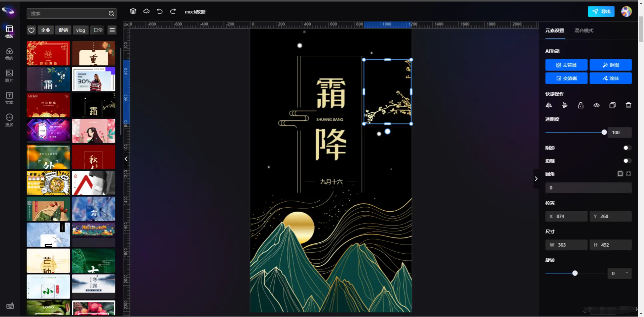Open the 图片 images sidebar panel
644x317 pixels.
pyautogui.click(x=9, y=76)
